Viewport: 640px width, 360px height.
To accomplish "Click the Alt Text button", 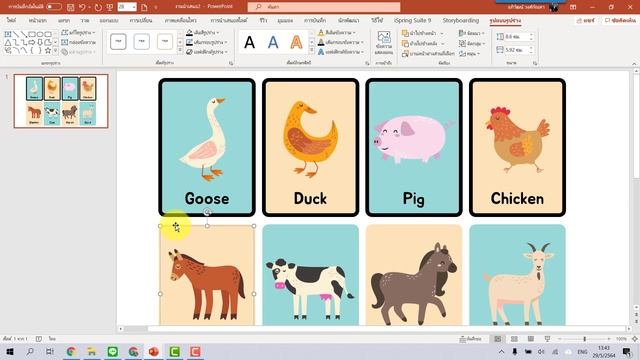I will tap(384, 43).
